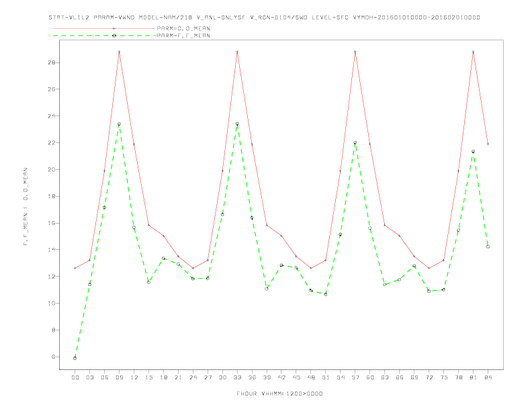Click the y-axis tick label 20

(x=52, y=169)
